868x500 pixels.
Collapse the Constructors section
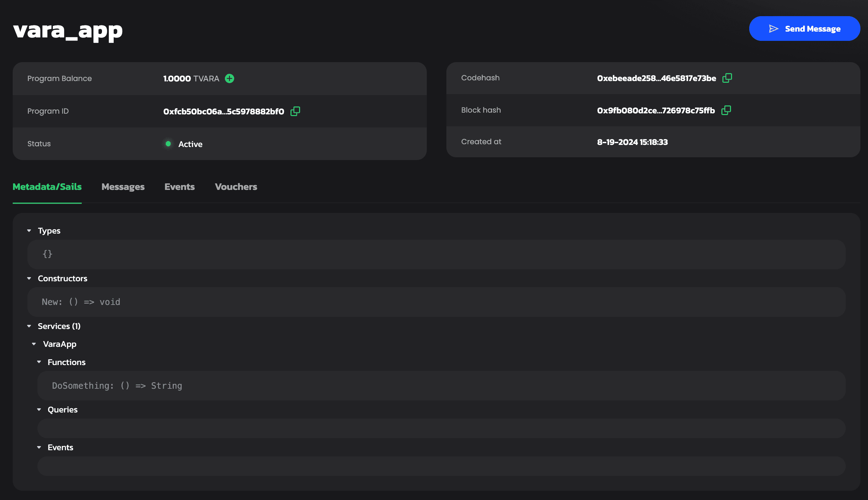[29, 279]
